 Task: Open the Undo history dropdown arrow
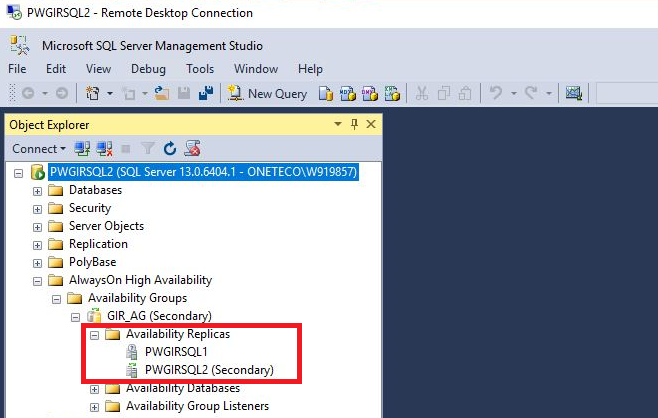pyautogui.click(x=514, y=93)
